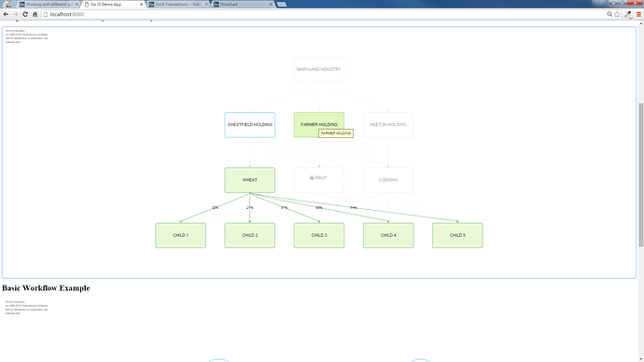Activate the eyedropper extension icon
Viewport: 644px width, 362px height.
click(628, 14)
